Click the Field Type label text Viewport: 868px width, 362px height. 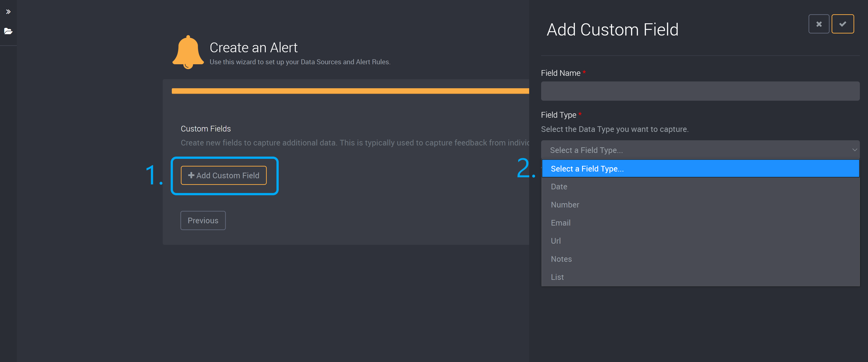click(x=558, y=115)
